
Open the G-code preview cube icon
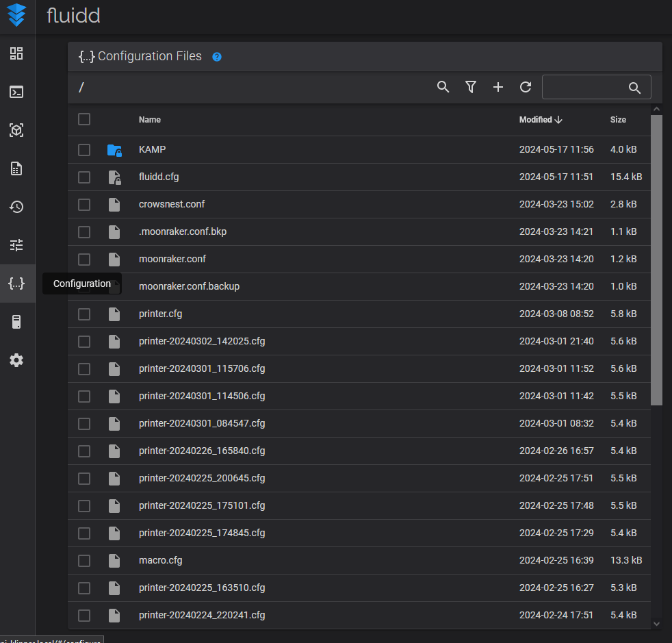click(16, 130)
